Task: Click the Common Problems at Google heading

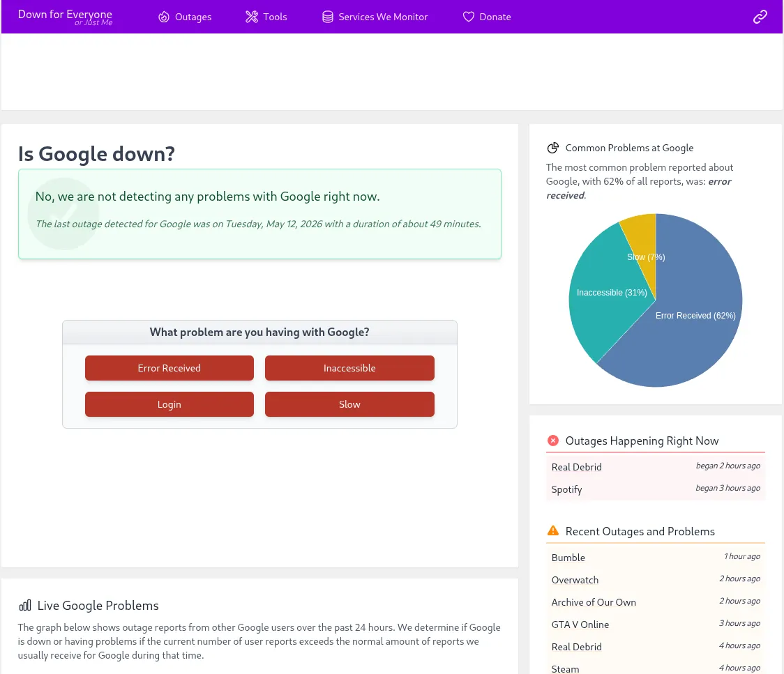Action: 629,148
